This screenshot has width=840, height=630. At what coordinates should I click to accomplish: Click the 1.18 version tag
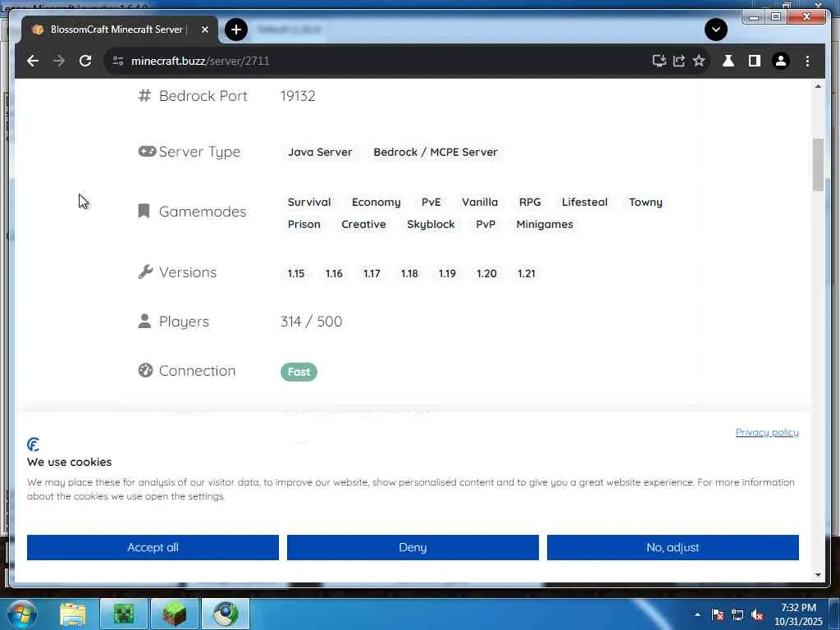pos(409,274)
